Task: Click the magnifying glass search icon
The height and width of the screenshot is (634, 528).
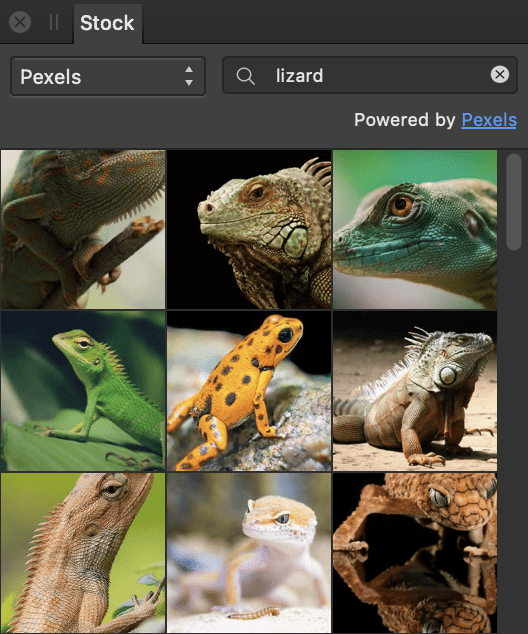Action: (245, 76)
